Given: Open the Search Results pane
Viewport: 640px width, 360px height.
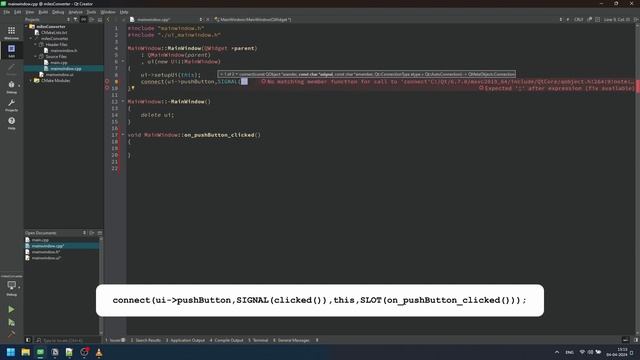Looking at the screenshot, I should pyautogui.click(x=146, y=340).
